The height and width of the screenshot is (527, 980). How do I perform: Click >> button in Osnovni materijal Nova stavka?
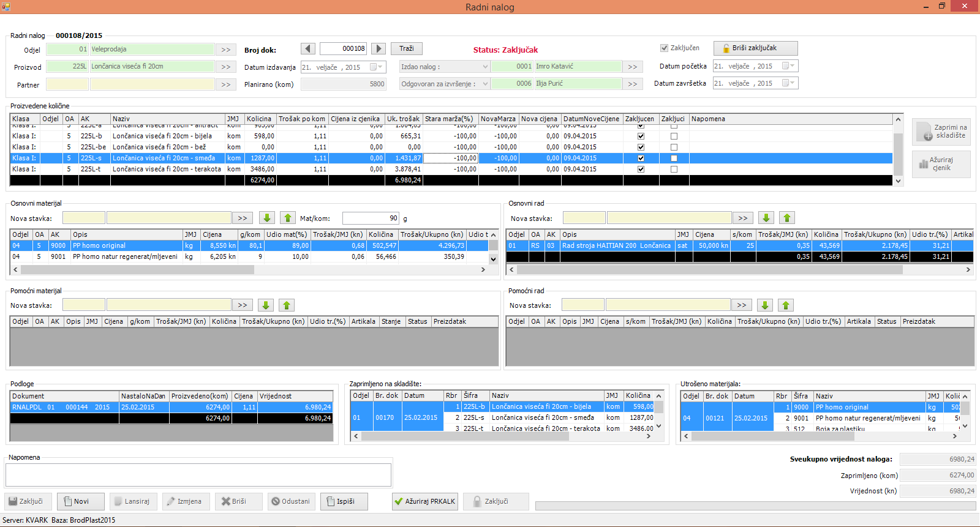(x=243, y=218)
